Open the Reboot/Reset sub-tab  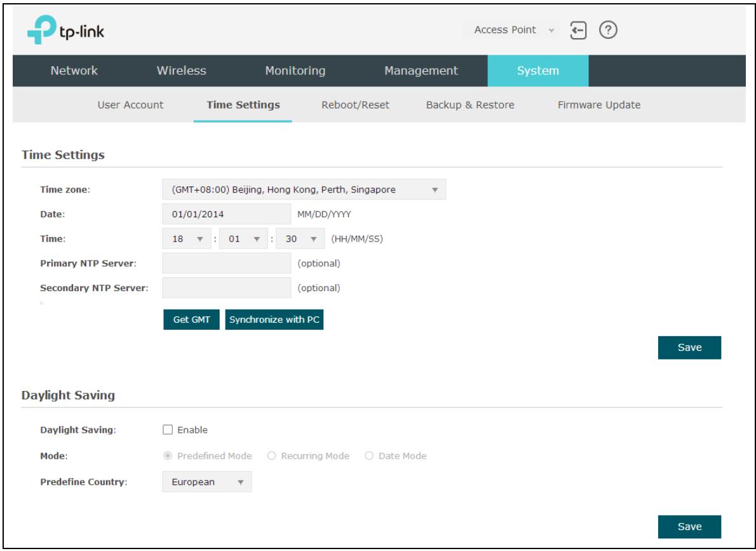point(355,105)
